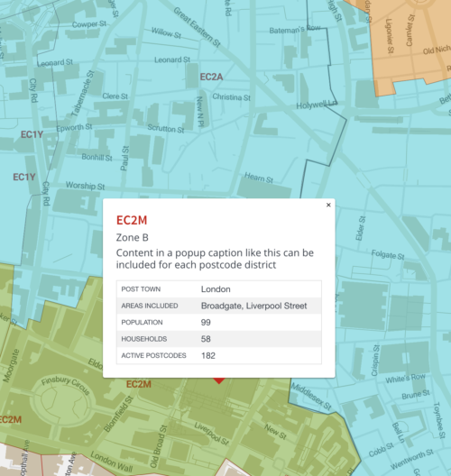The height and width of the screenshot is (476, 451).
Task: Click the population value 99
Action: pos(206,323)
